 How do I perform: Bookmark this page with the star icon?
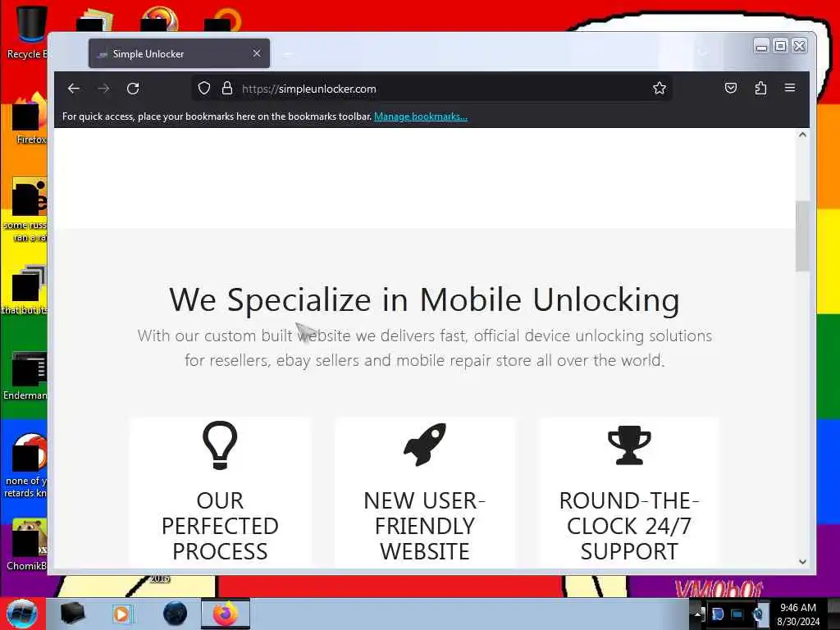click(x=660, y=88)
